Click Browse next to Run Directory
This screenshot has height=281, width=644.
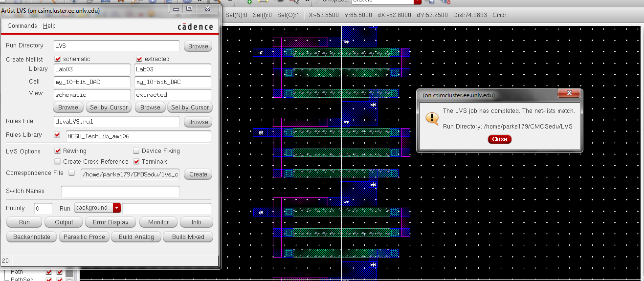198,46
